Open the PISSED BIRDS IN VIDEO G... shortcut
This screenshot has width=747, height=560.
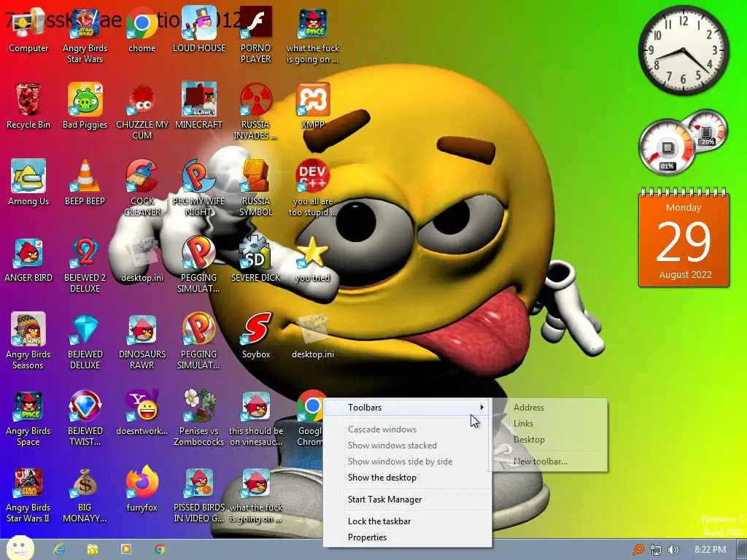[198, 494]
